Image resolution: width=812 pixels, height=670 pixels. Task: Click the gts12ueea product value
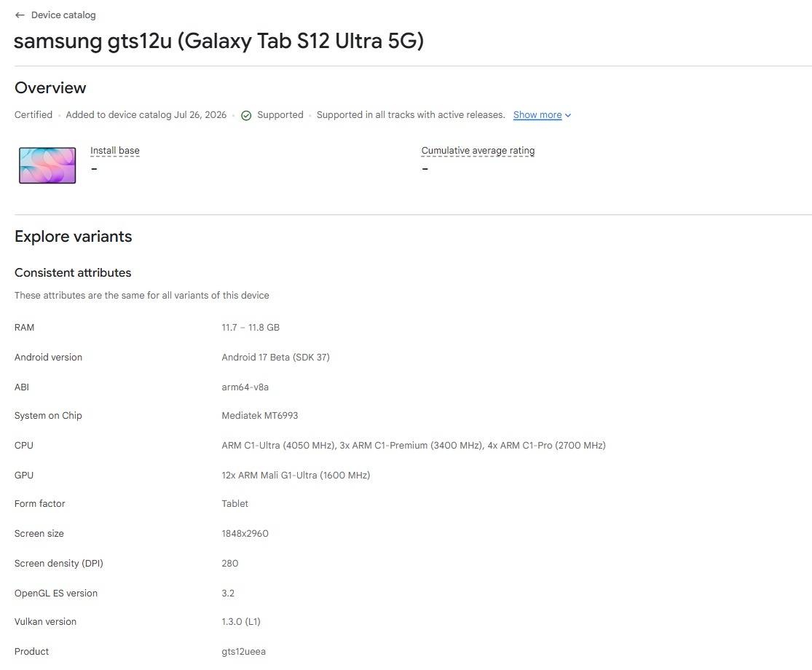coord(243,652)
